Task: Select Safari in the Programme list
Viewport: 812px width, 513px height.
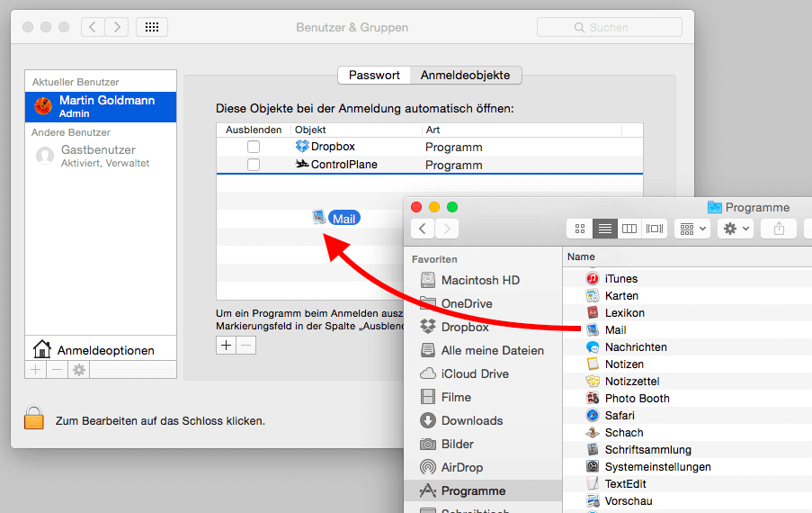Action: [687, 416]
